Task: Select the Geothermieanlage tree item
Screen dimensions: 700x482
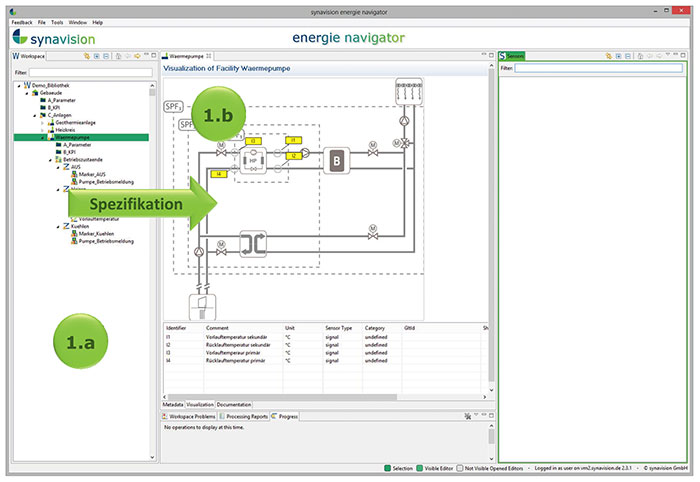Action: click(x=75, y=123)
